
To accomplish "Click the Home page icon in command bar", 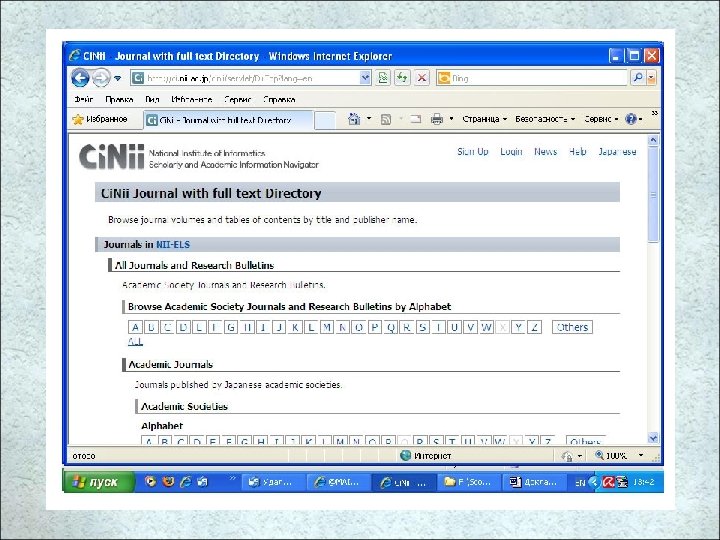I will pyautogui.click(x=354, y=119).
